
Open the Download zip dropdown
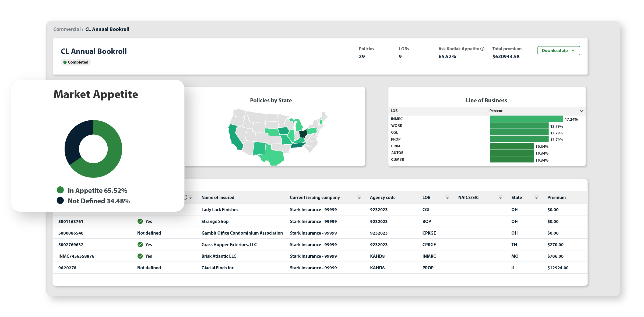[x=558, y=51]
